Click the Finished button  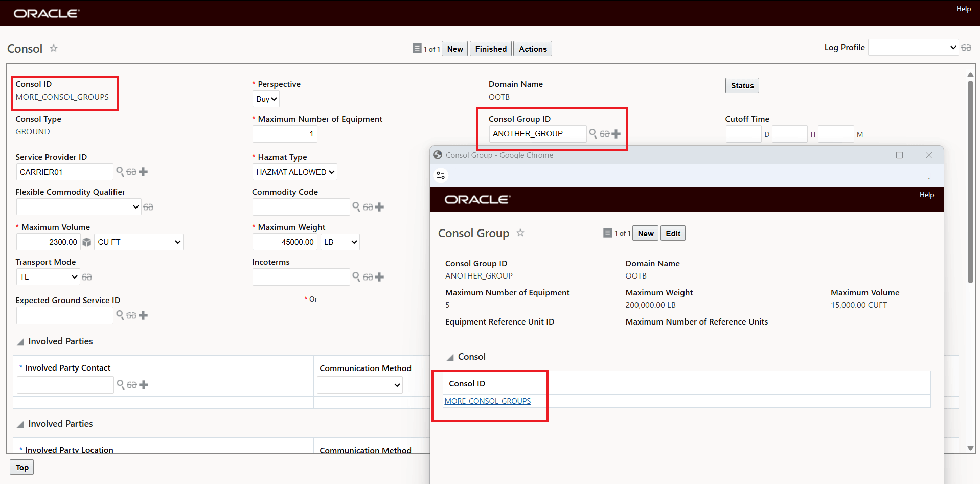491,49
